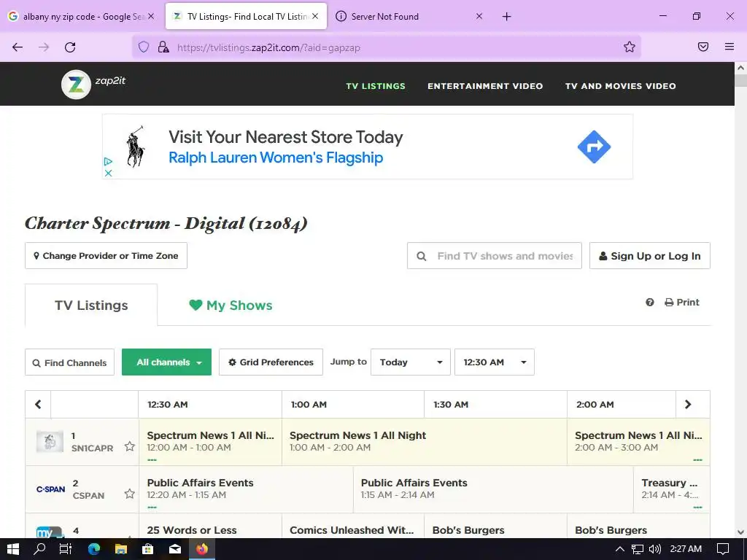Close the ad with X icon

[x=108, y=173]
